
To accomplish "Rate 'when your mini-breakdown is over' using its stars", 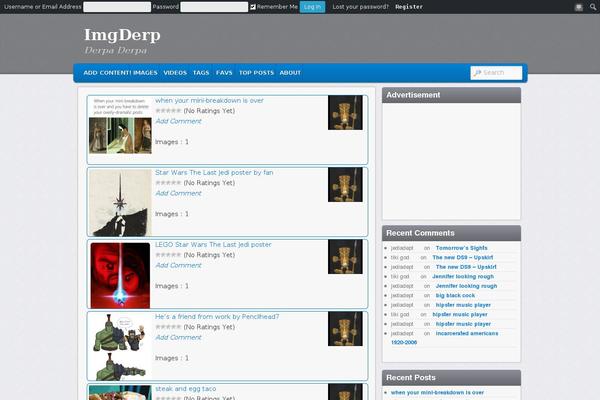I will pyautogui.click(x=168, y=111).
